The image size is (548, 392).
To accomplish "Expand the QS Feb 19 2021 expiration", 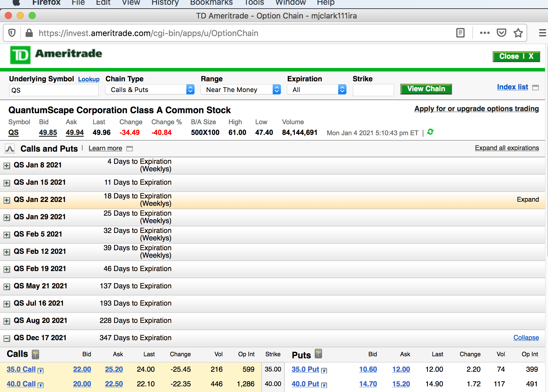I will tap(7, 269).
